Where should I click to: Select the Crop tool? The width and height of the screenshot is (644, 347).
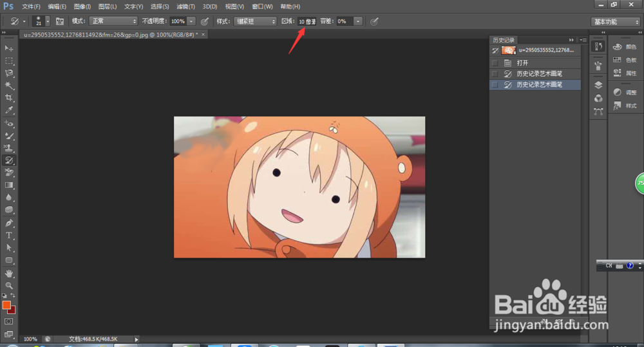tap(8, 98)
